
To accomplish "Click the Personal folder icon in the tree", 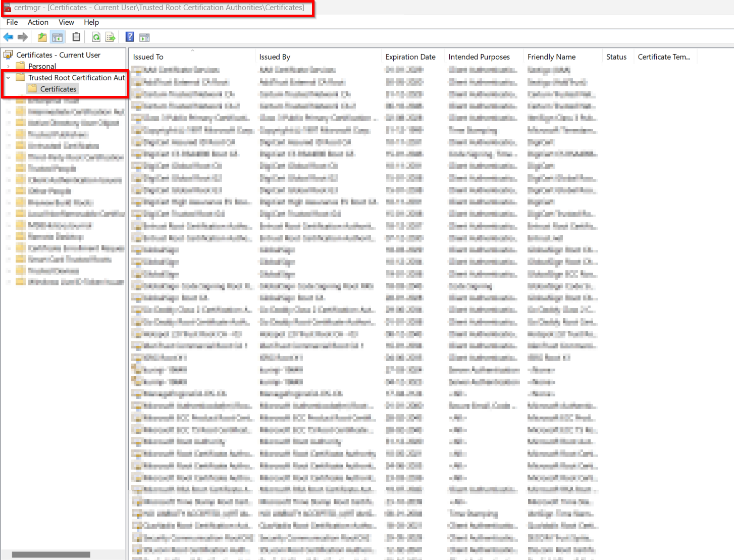I will (x=20, y=66).
